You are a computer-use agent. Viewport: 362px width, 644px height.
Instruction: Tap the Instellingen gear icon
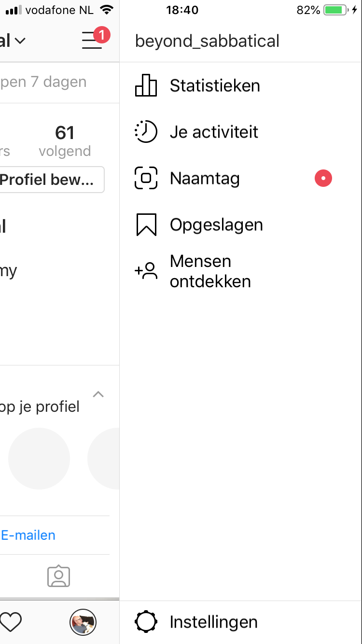(146, 622)
